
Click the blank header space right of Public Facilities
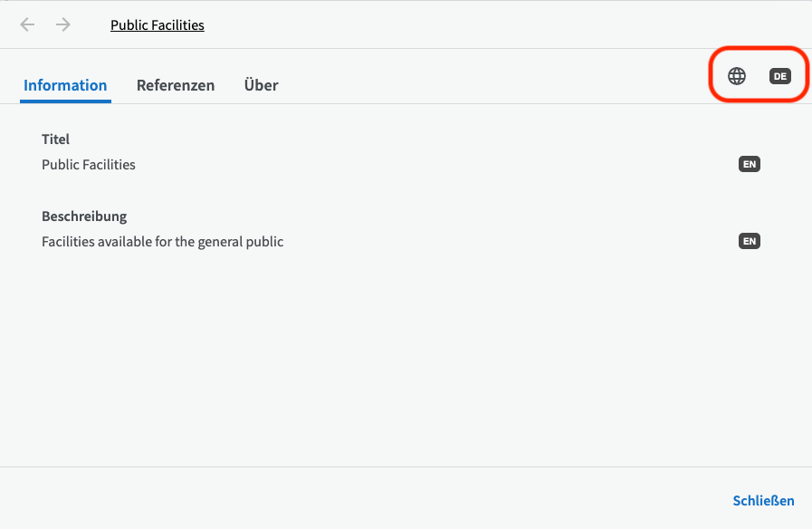click(x=498, y=25)
